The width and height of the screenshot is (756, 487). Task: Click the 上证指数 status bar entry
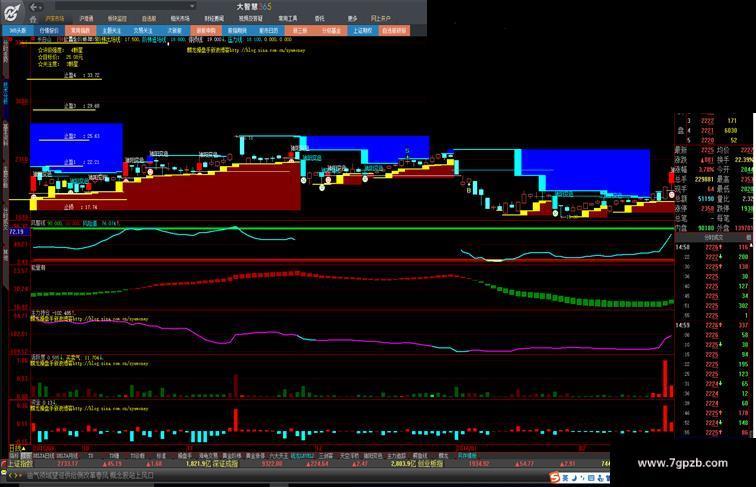(21, 464)
